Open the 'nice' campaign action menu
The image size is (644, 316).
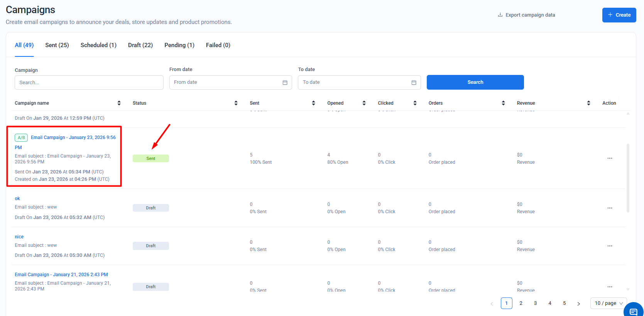(610, 246)
